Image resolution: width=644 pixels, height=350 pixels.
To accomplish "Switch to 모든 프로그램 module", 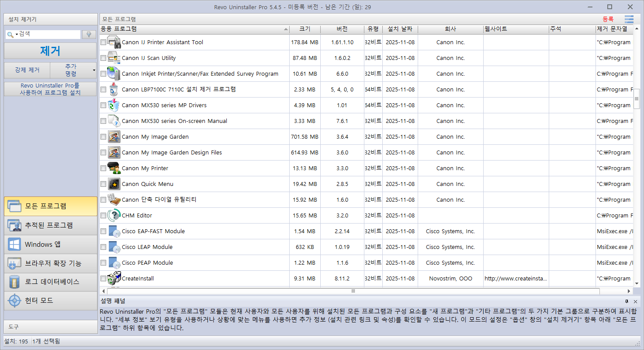I will [x=51, y=206].
